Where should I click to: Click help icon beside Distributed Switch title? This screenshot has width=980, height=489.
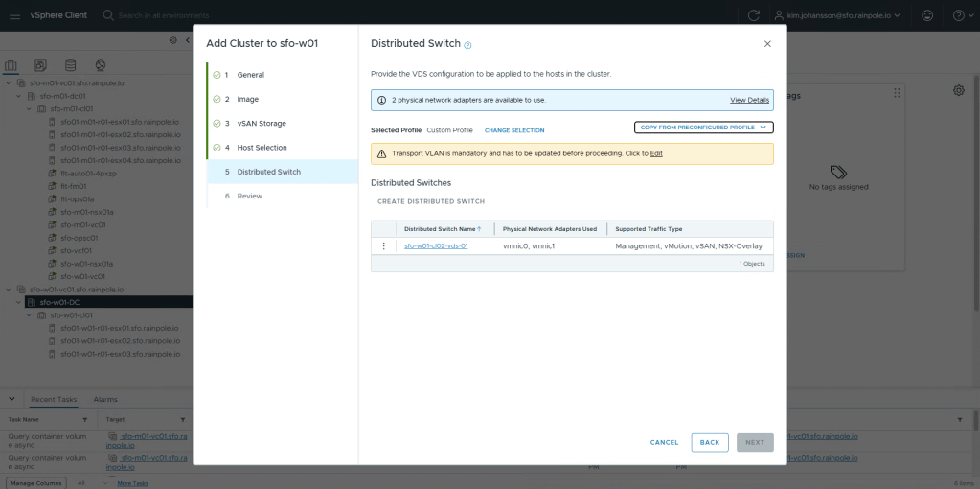click(467, 45)
